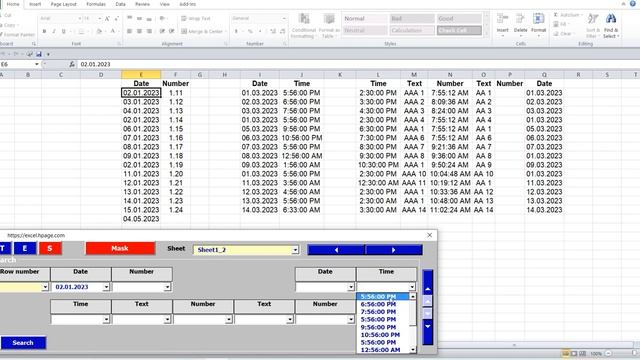This screenshot has height=360, width=640.
Task: Open the Font dialog launcher
Action: point(119,44)
